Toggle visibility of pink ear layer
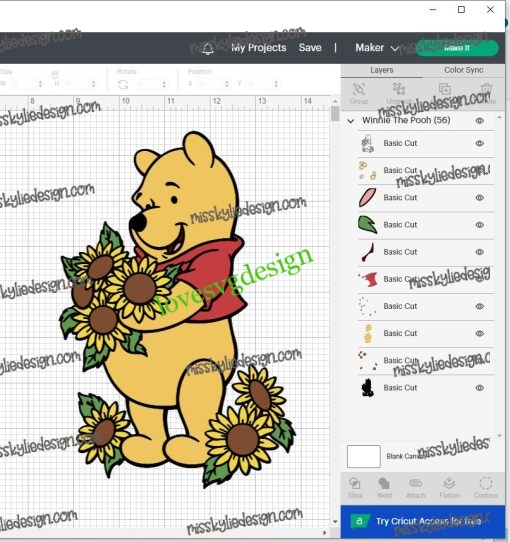The width and height of the screenshot is (510, 542). pos(479,198)
